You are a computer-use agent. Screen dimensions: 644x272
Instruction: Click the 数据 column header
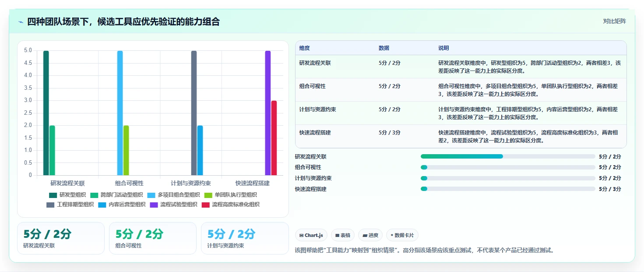[x=384, y=48]
